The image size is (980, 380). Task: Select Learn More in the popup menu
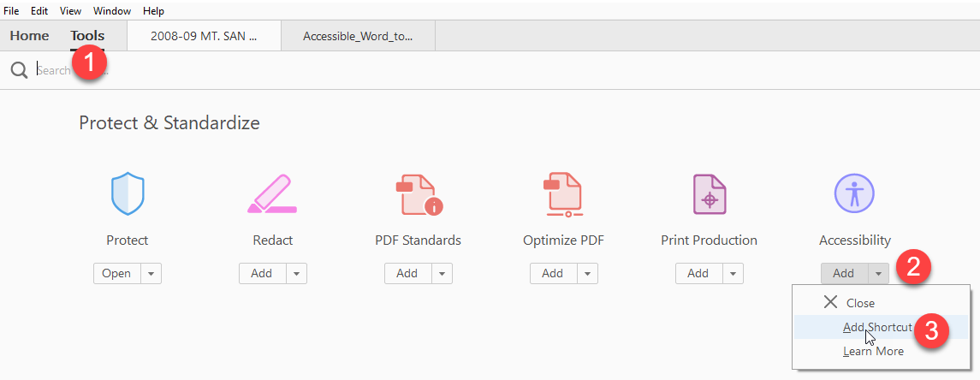point(872,351)
